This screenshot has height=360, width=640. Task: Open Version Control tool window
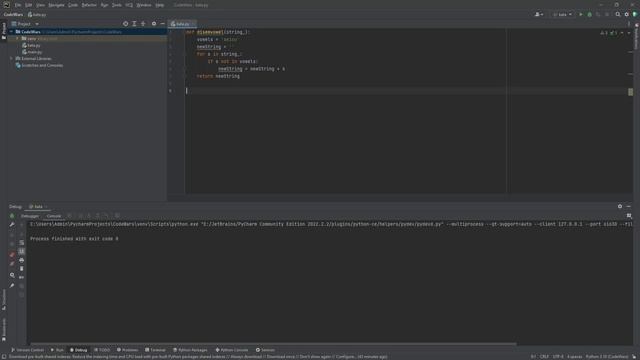27,350
